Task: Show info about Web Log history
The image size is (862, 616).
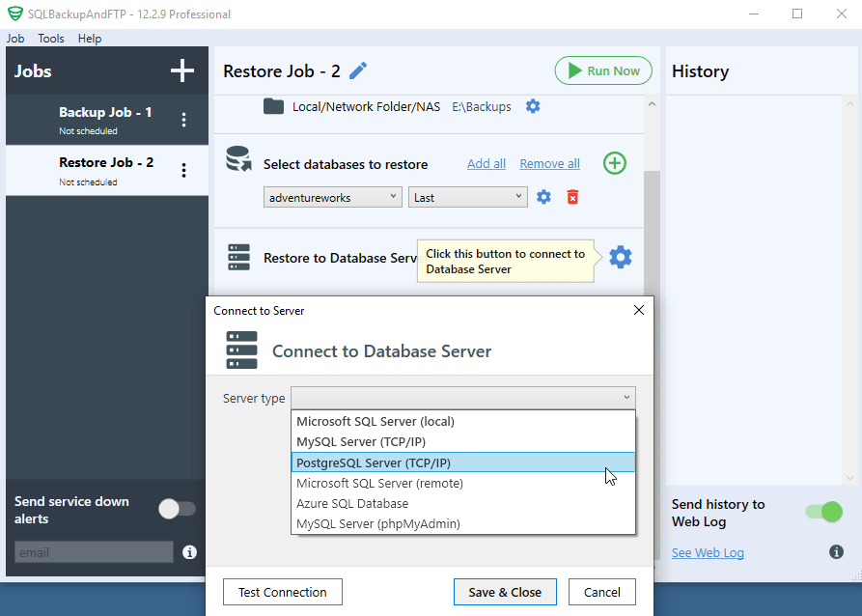Action: point(836,551)
